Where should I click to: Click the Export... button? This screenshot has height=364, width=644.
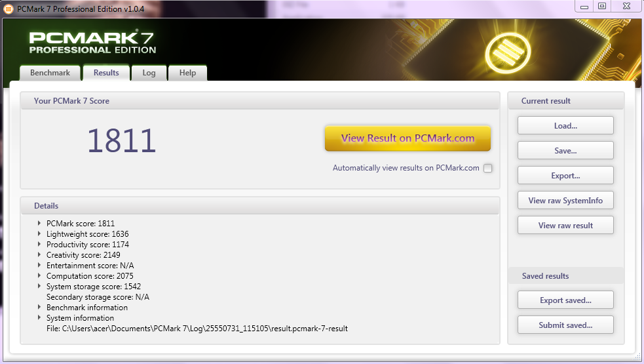pos(565,176)
